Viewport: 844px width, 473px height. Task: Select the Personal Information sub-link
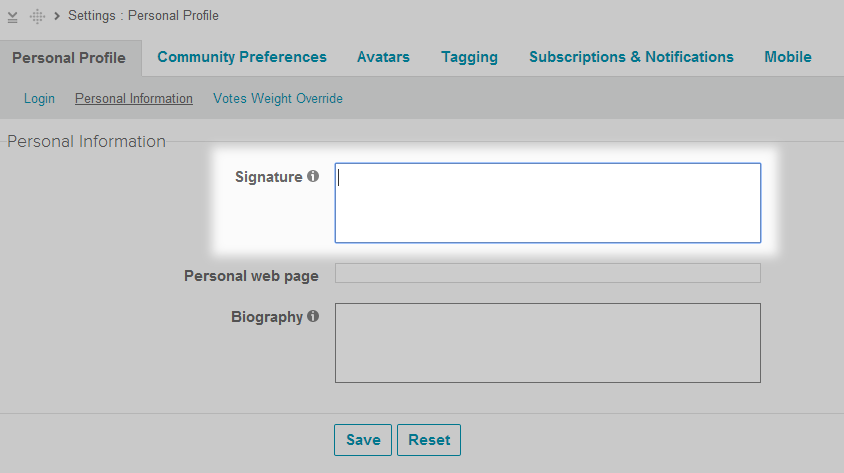[134, 99]
